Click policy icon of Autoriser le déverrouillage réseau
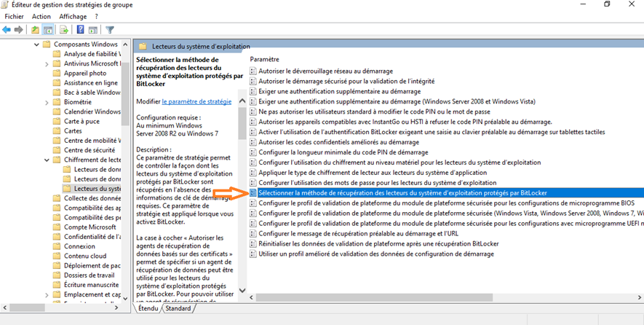Screen dimensions: 644x325 pos(253,71)
